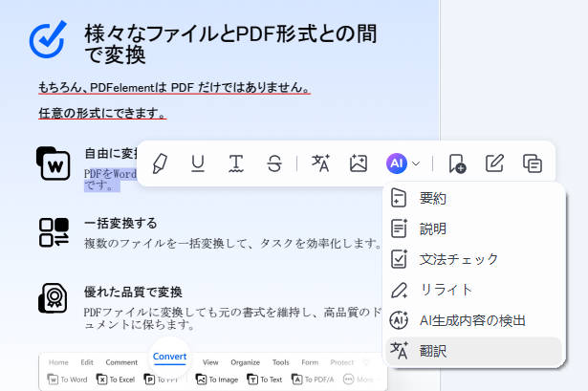Click the heading 一括変換する
Screen dimensions: 588x391
[120, 224]
